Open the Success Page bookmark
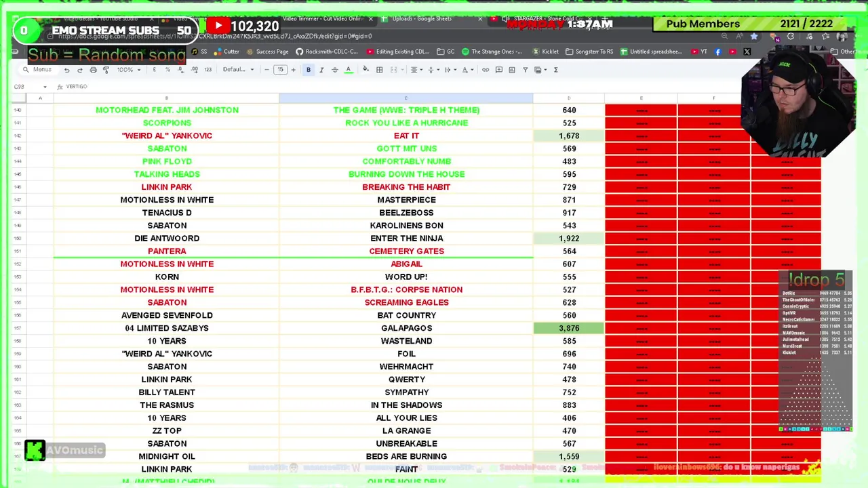 click(x=268, y=52)
